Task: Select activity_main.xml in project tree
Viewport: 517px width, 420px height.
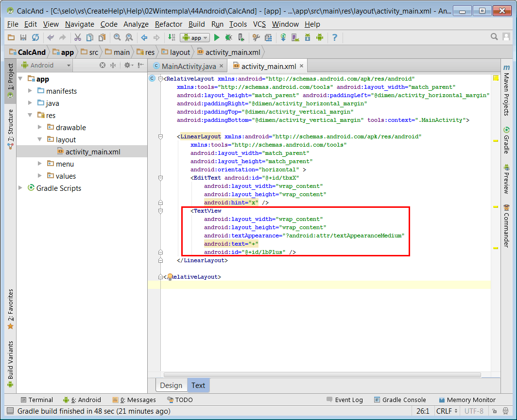Action: (x=82, y=151)
